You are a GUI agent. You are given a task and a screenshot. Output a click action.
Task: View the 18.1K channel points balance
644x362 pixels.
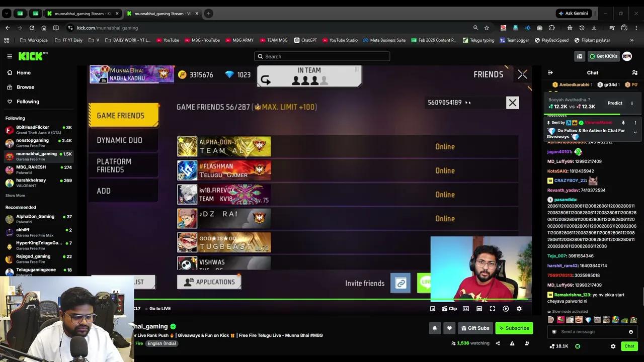coord(558,346)
